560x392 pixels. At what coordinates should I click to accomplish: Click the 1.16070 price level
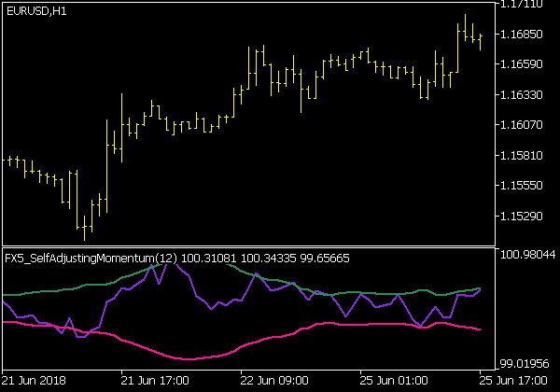522,124
